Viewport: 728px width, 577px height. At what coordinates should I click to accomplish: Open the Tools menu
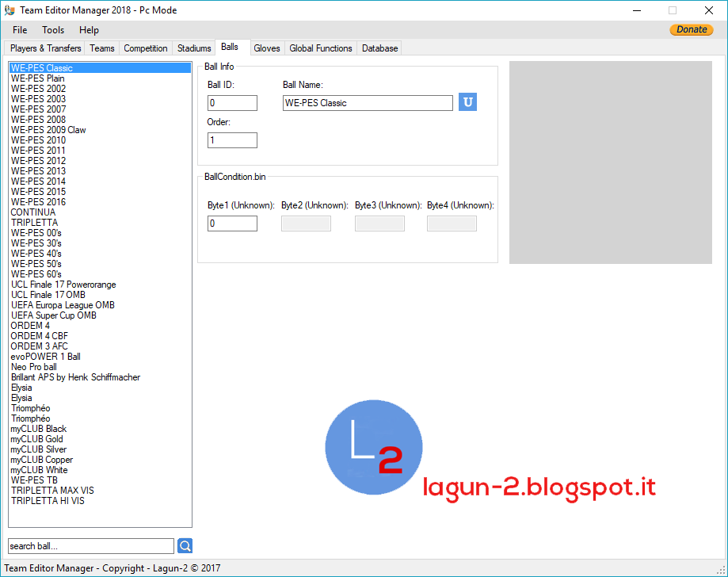(53, 30)
